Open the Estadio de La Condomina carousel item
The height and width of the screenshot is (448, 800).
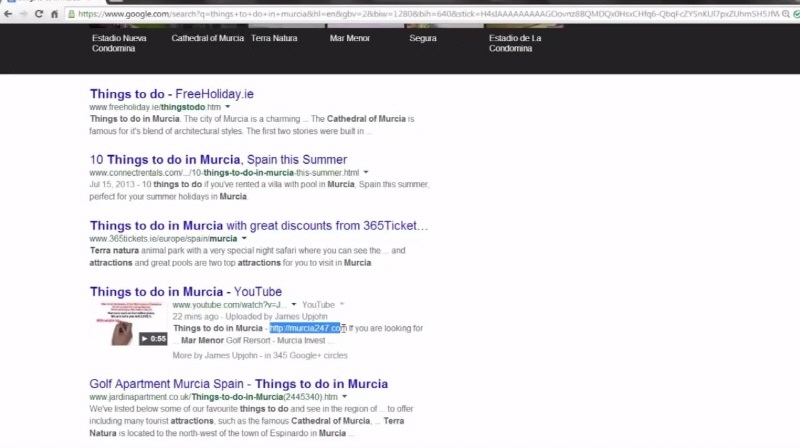pyautogui.click(x=515, y=43)
